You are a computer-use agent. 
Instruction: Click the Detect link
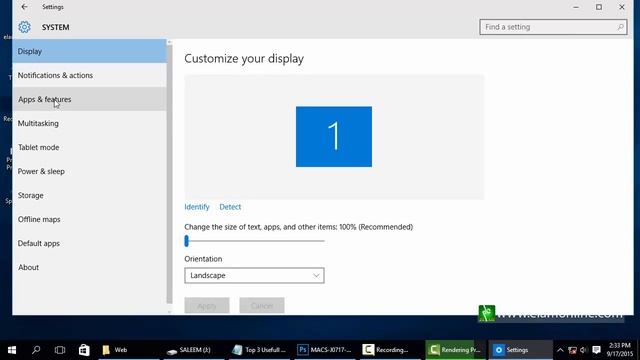coord(230,207)
